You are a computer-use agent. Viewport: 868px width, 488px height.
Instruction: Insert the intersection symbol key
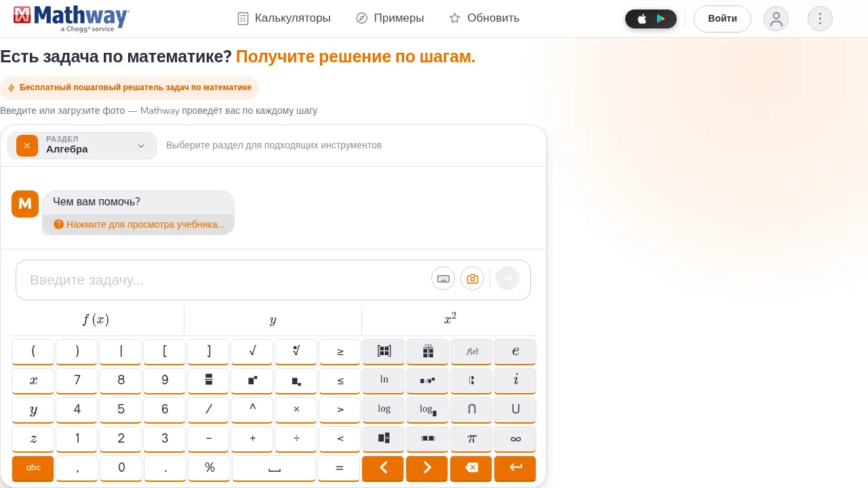(472, 410)
